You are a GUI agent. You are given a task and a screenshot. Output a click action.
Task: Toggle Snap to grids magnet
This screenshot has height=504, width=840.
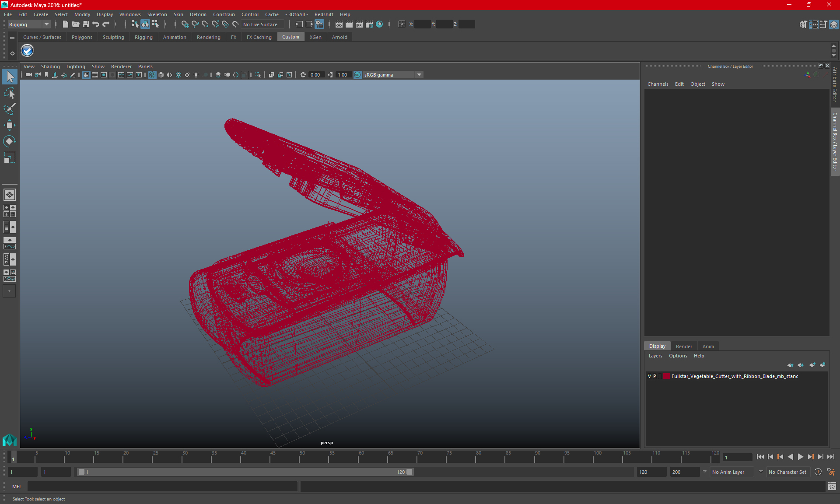185,24
